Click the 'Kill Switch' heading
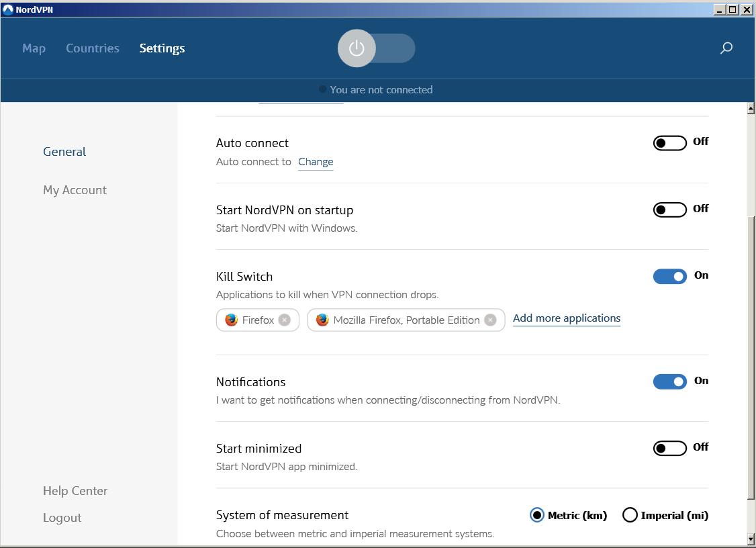 point(244,277)
